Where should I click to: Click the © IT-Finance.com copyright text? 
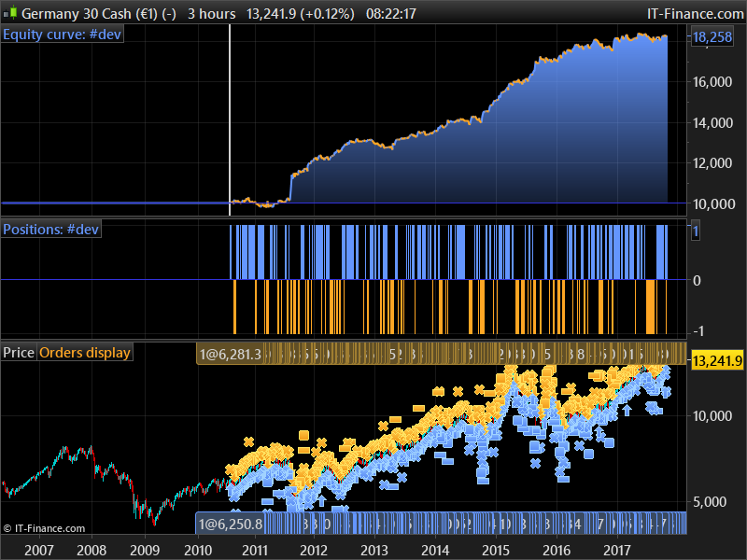(44, 527)
